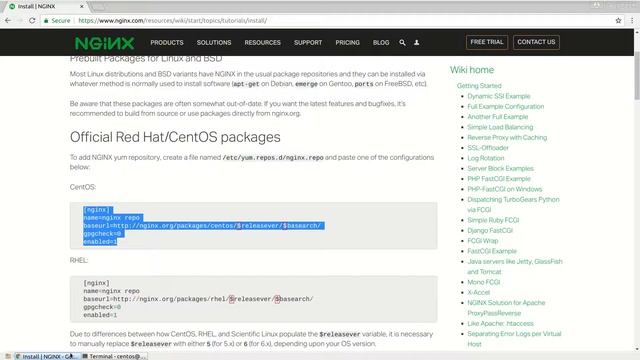Open Like Apache: .htaccess link
The height and width of the screenshot is (360, 640).
click(500, 323)
